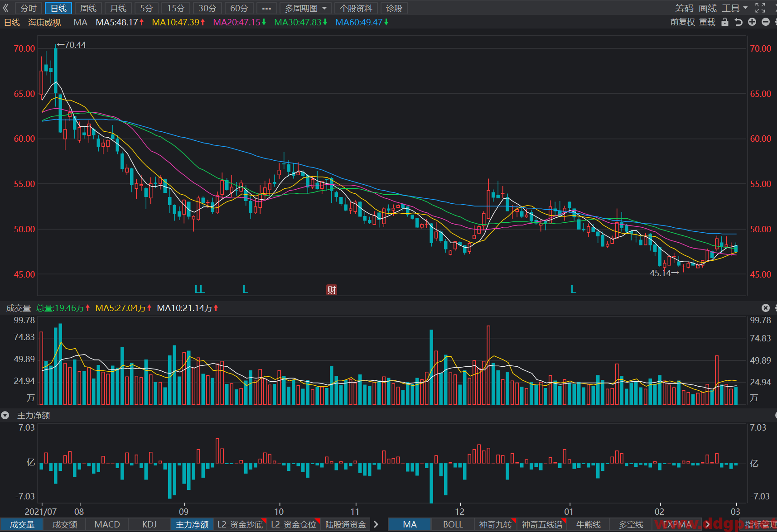Click the 财 financial marker on chart

tap(332, 290)
